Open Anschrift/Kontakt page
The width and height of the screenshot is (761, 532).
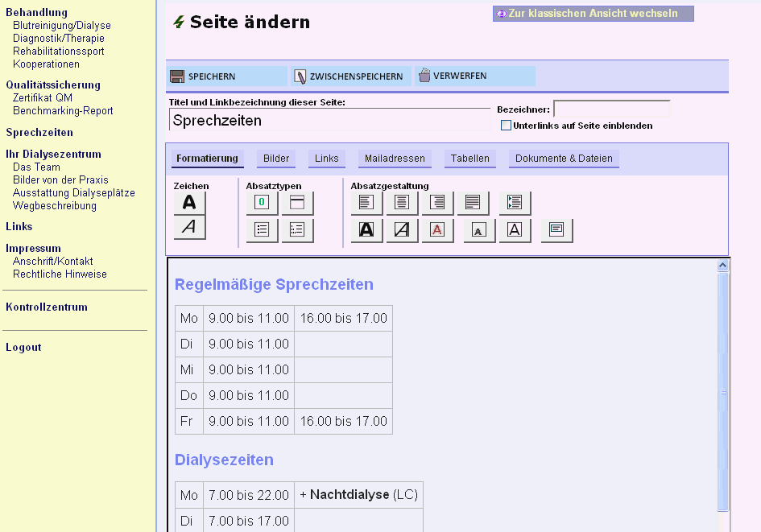point(52,261)
